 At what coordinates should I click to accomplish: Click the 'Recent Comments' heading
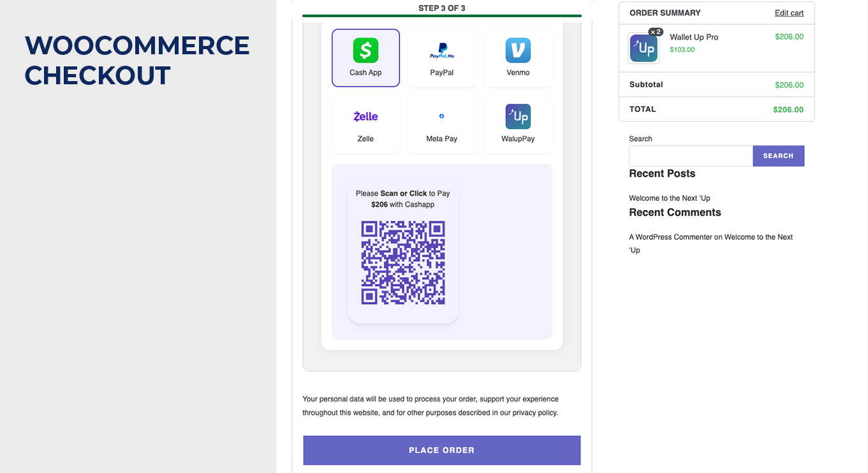point(675,213)
